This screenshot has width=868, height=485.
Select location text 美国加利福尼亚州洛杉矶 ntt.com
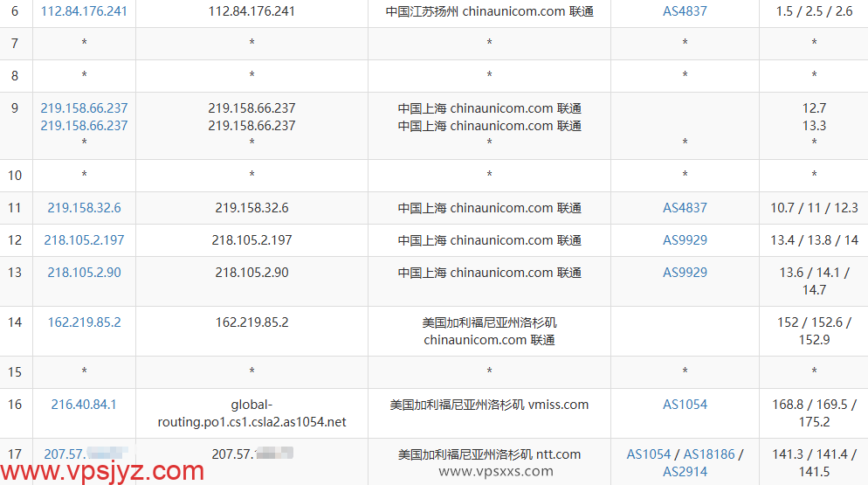pyautogui.click(x=489, y=454)
